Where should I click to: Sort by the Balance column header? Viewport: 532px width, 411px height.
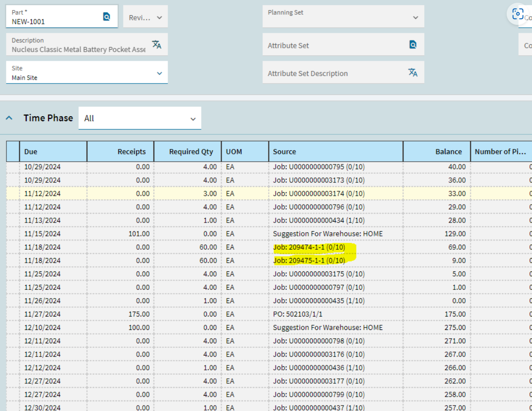click(437, 152)
